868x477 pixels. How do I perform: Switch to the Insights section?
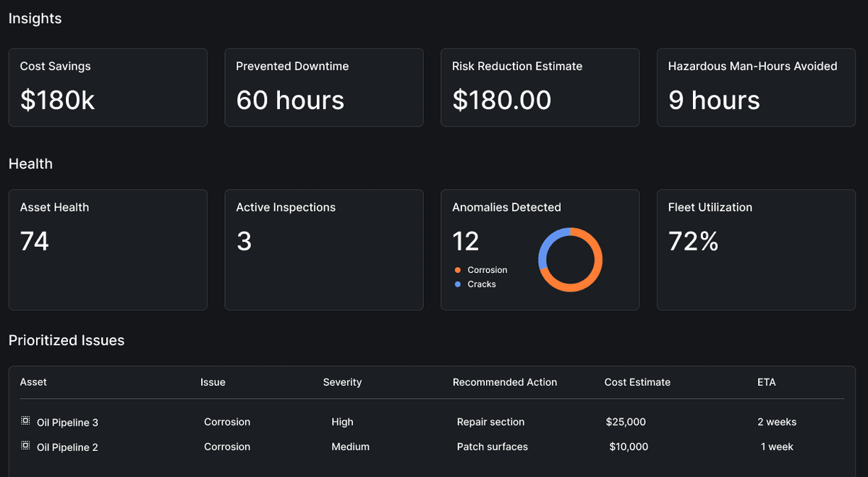pyautogui.click(x=35, y=18)
